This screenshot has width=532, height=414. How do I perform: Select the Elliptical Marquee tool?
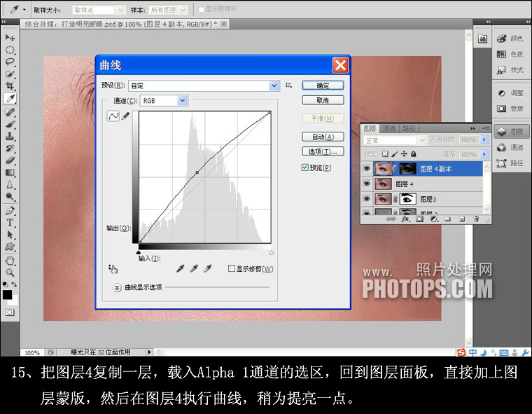[x=10, y=50]
